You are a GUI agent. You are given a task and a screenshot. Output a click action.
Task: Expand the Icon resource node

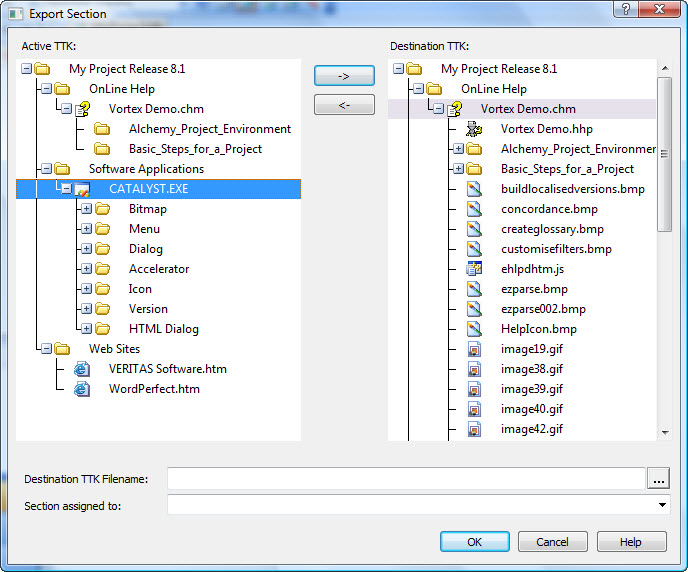[x=86, y=289]
